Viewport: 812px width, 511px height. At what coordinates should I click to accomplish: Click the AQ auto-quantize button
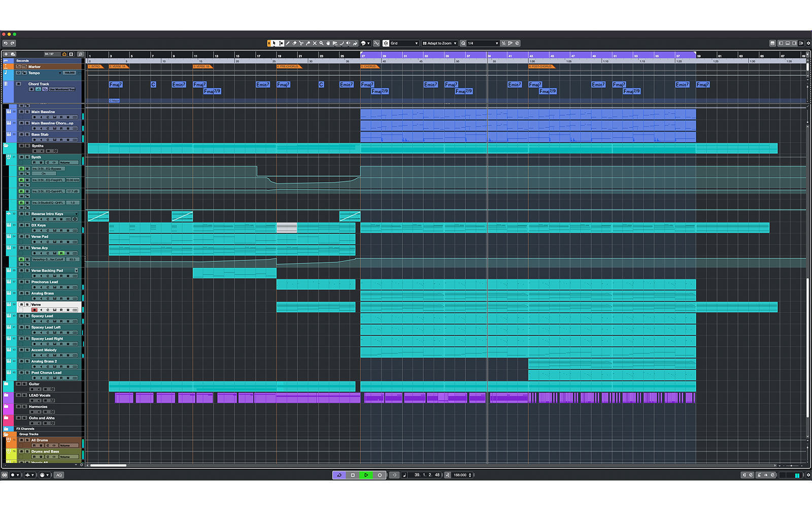(x=59, y=475)
